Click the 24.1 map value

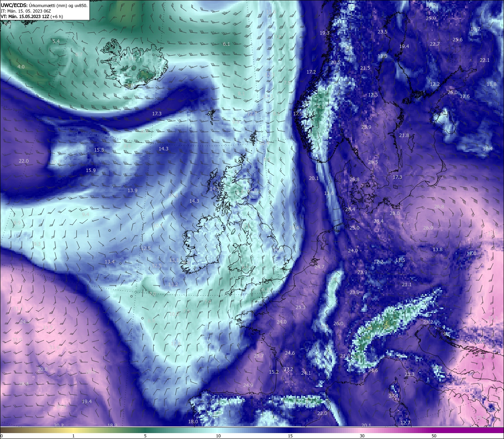[306, 373]
